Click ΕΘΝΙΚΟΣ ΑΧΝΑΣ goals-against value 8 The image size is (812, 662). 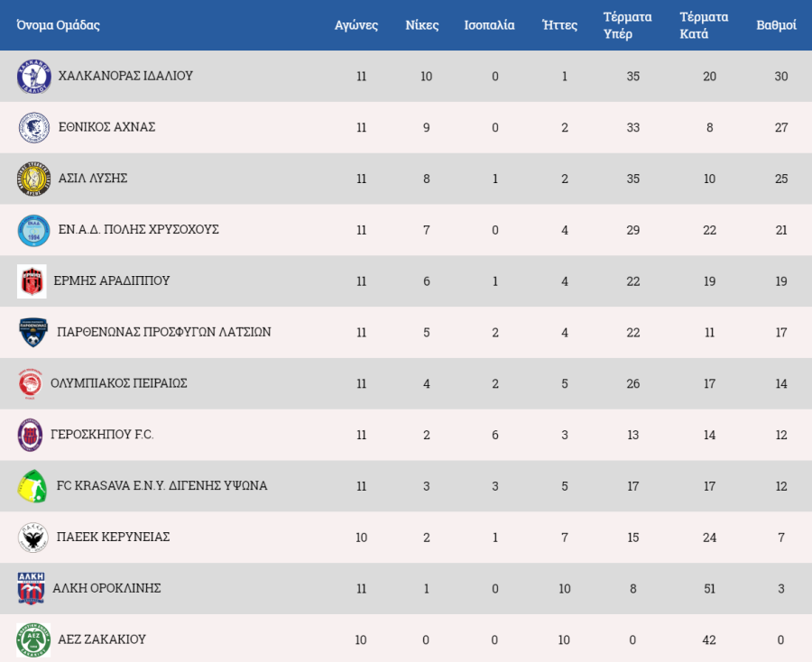click(709, 127)
